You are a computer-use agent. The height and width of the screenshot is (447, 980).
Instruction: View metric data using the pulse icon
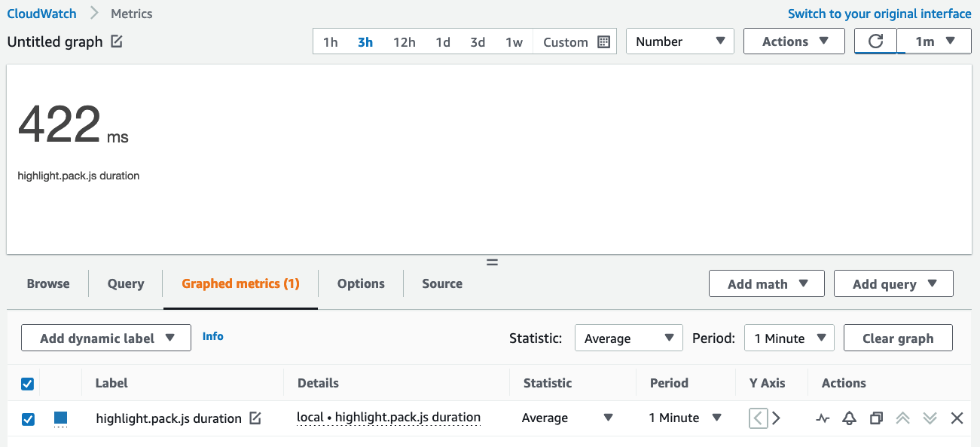point(822,418)
